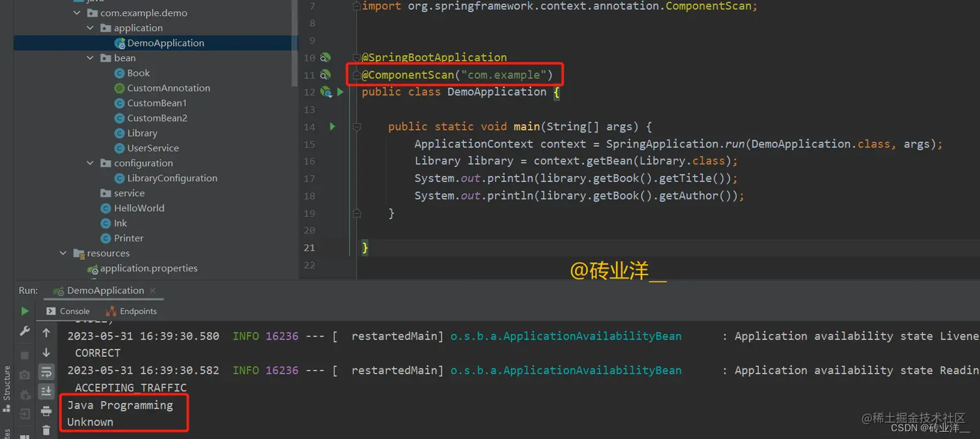Toggle scroll to end of console
980x439 pixels.
(46, 391)
